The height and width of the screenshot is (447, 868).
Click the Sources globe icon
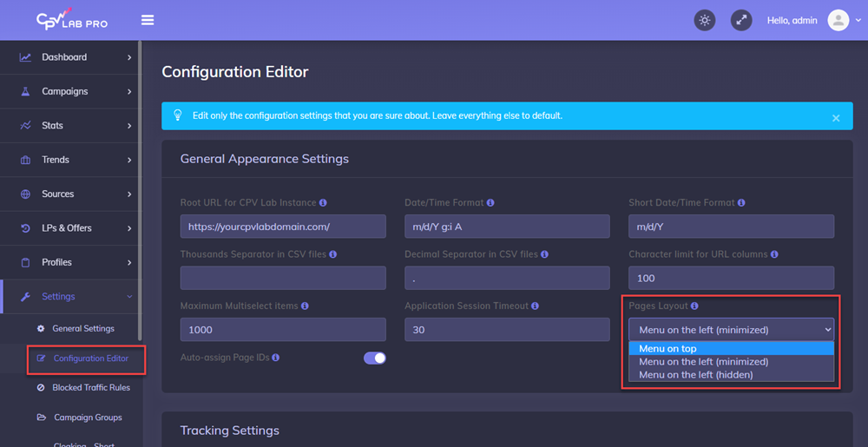[x=25, y=194]
